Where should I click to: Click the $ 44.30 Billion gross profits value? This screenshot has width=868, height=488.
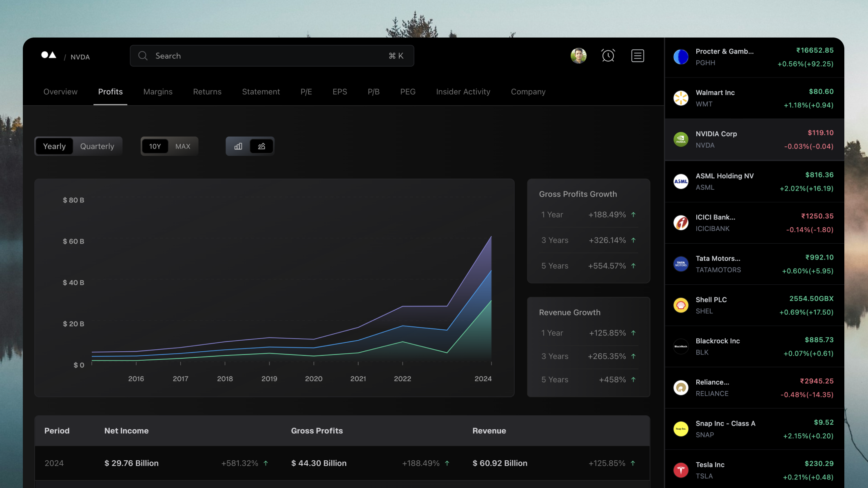(319, 463)
